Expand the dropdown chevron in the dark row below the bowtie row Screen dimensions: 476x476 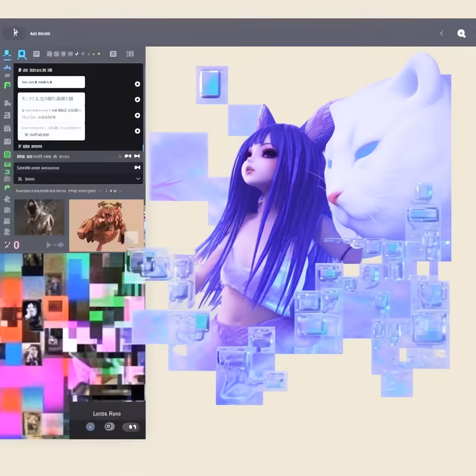[138, 178]
